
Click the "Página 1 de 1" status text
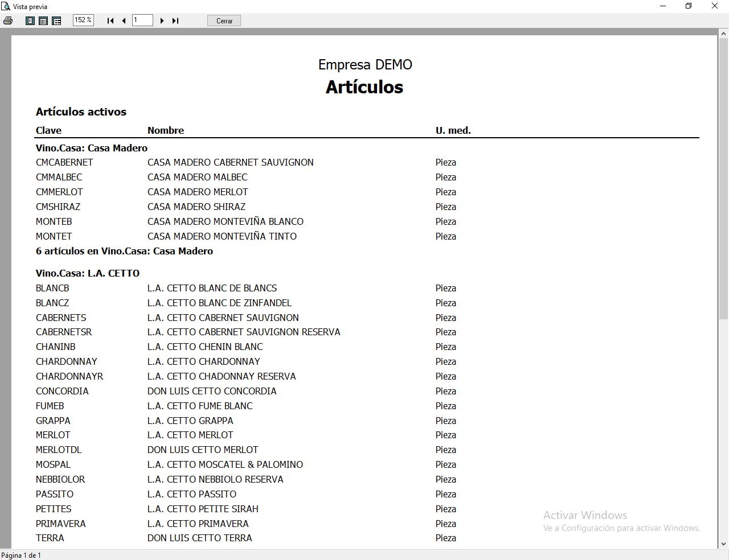click(x=21, y=555)
